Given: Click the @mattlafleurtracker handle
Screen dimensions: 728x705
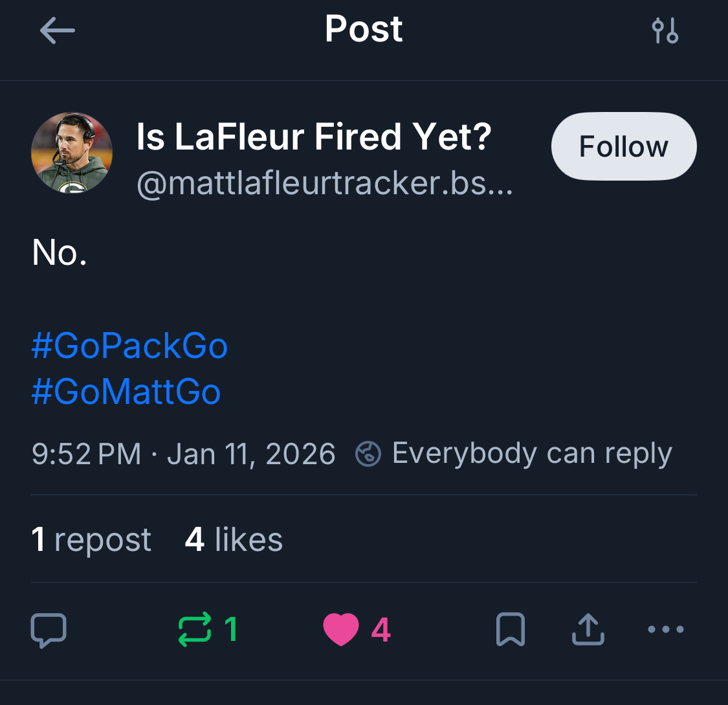Looking at the screenshot, I should [324, 183].
